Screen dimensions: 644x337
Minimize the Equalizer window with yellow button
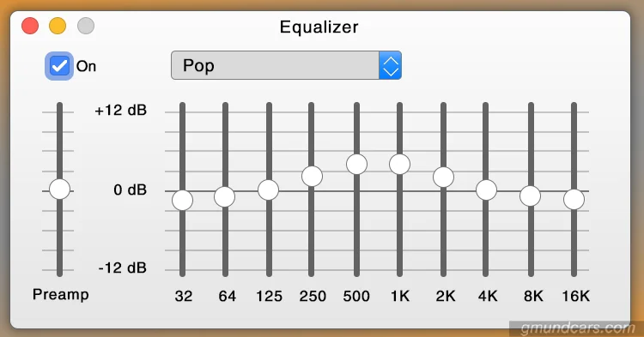point(58,26)
